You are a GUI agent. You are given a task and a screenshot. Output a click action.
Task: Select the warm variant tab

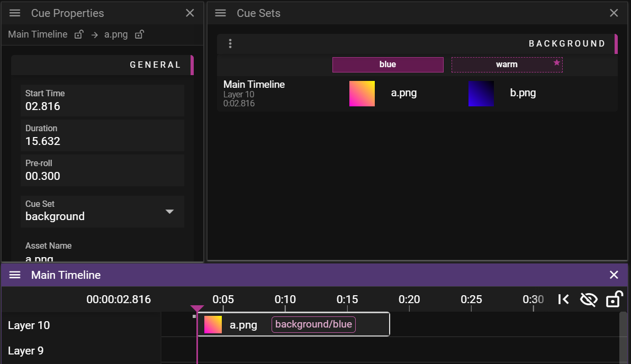point(507,65)
